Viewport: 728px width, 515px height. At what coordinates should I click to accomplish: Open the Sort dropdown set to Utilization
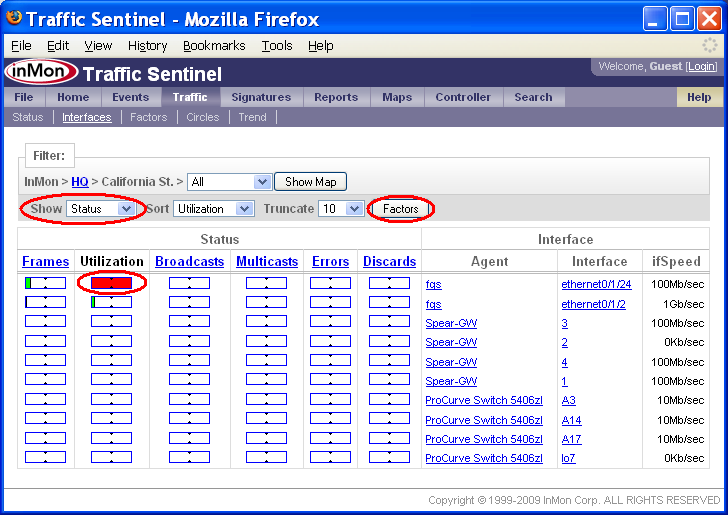tap(214, 209)
